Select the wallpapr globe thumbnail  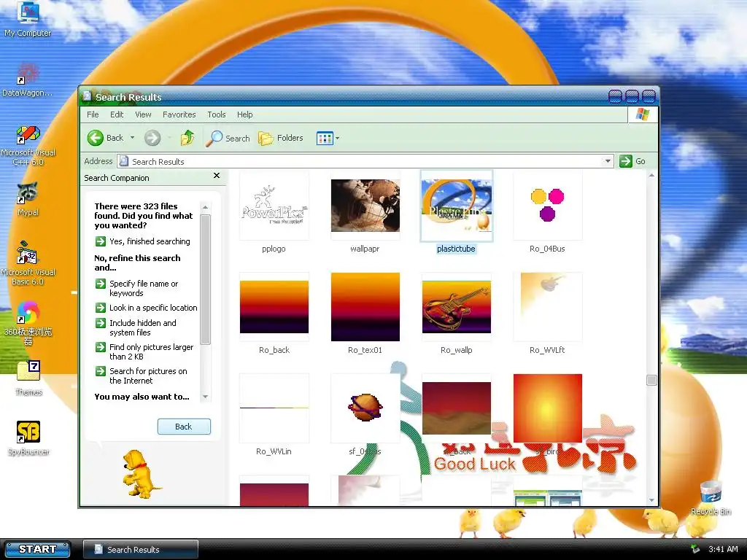coord(365,206)
